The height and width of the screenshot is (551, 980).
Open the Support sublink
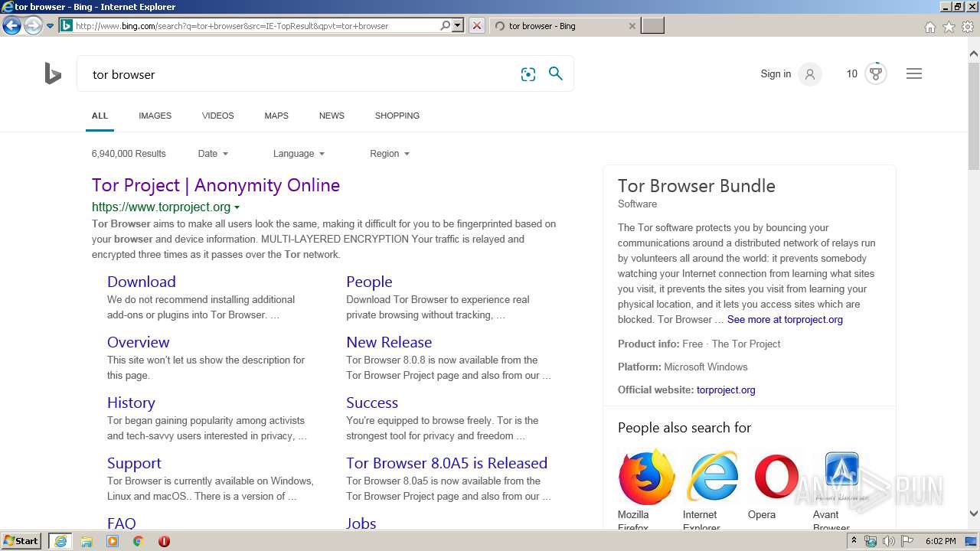click(134, 463)
